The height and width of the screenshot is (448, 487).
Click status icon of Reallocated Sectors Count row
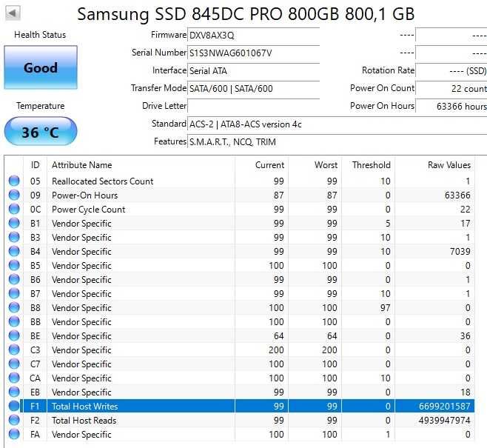click(14, 181)
